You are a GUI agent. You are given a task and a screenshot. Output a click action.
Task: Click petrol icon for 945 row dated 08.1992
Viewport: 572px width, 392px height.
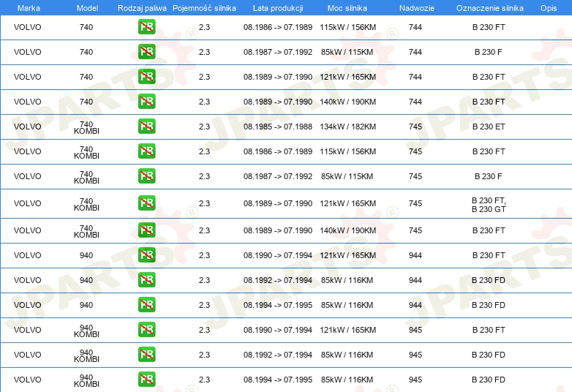(x=146, y=354)
